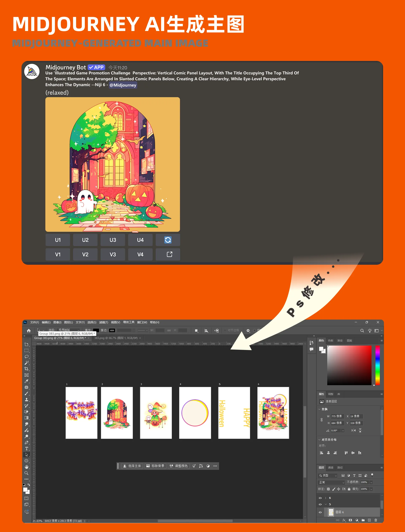Select the Crop tool

click(x=27, y=369)
